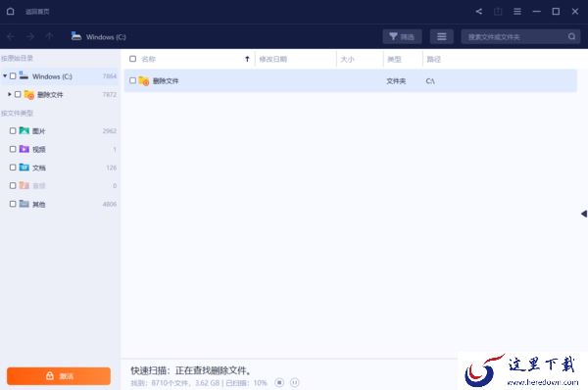Click the orange 激活 activate button
588x390 pixels.
(59, 376)
